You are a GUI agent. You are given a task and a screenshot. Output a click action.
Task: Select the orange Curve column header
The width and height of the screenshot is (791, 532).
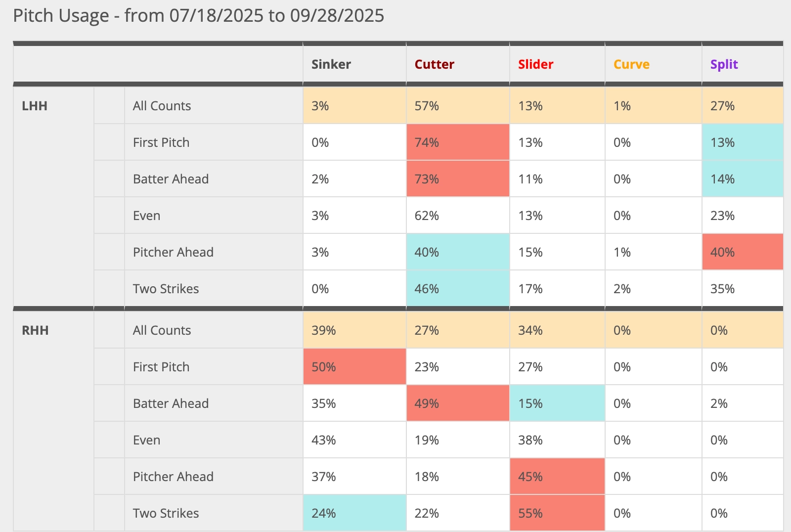click(631, 64)
